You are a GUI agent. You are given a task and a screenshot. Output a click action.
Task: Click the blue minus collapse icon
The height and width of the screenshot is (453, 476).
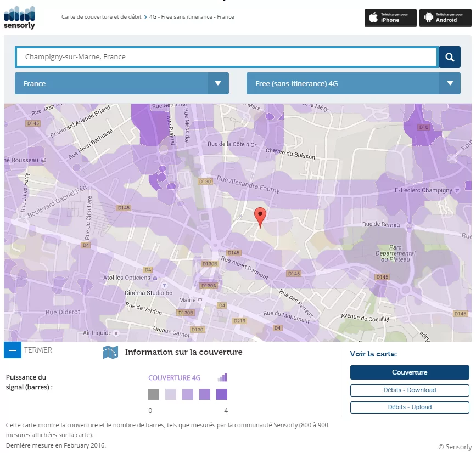pos(13,350)
